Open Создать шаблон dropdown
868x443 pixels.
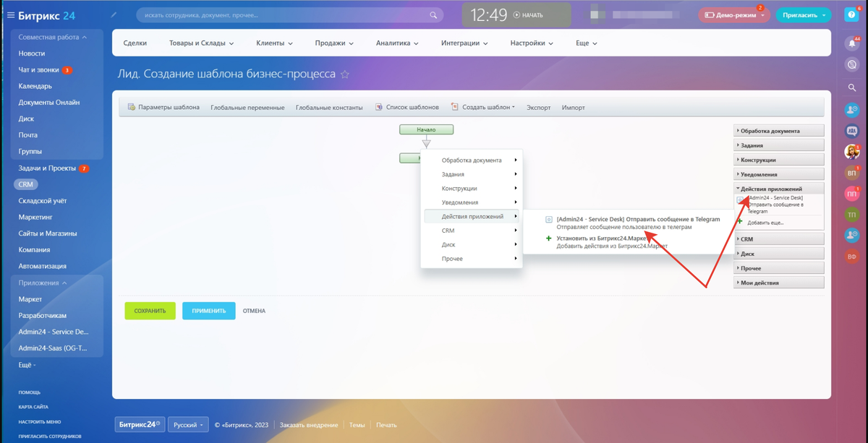pos(482,107)
